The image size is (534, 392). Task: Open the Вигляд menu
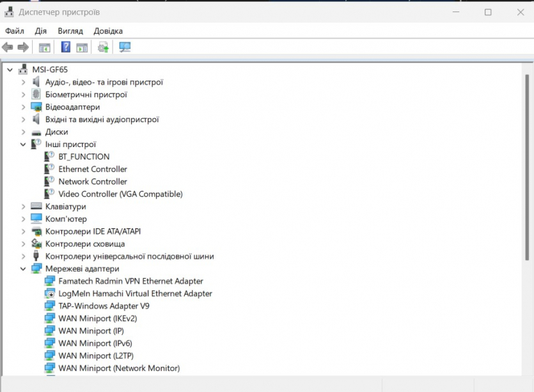70,31
